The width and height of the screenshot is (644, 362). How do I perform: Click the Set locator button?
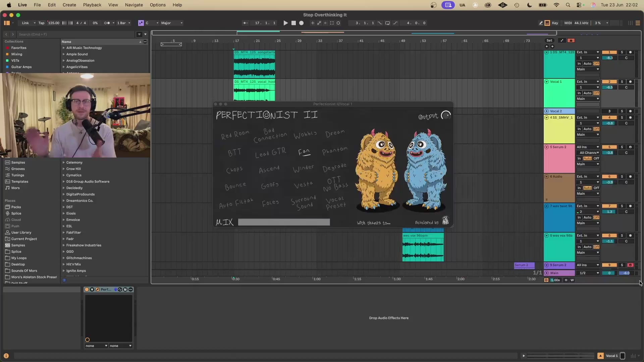(549, 41)
